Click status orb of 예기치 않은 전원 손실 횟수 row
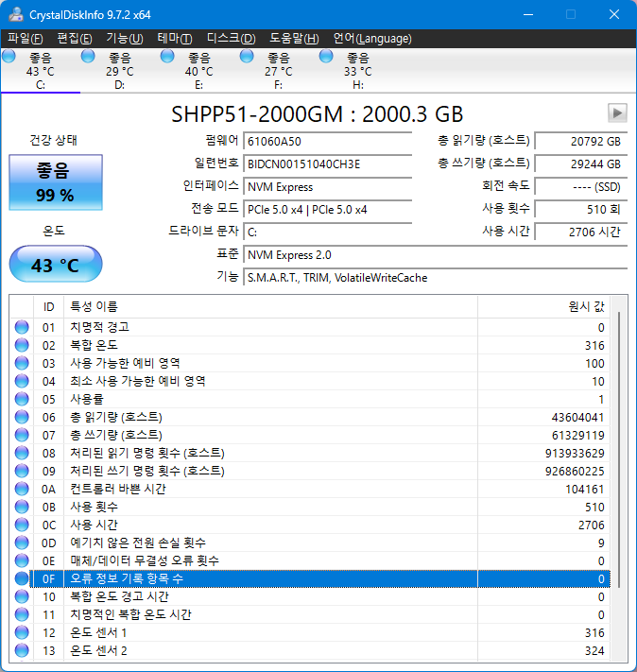 coord(22,543)
